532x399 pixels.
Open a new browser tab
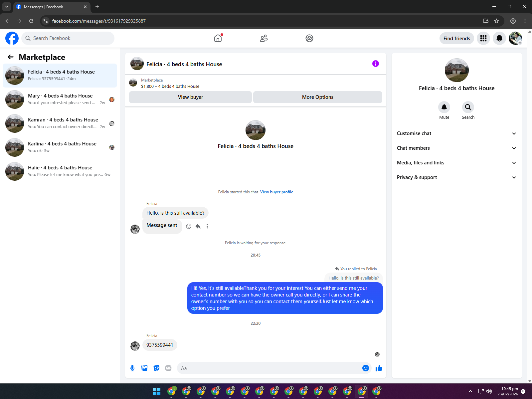(97, 7)
